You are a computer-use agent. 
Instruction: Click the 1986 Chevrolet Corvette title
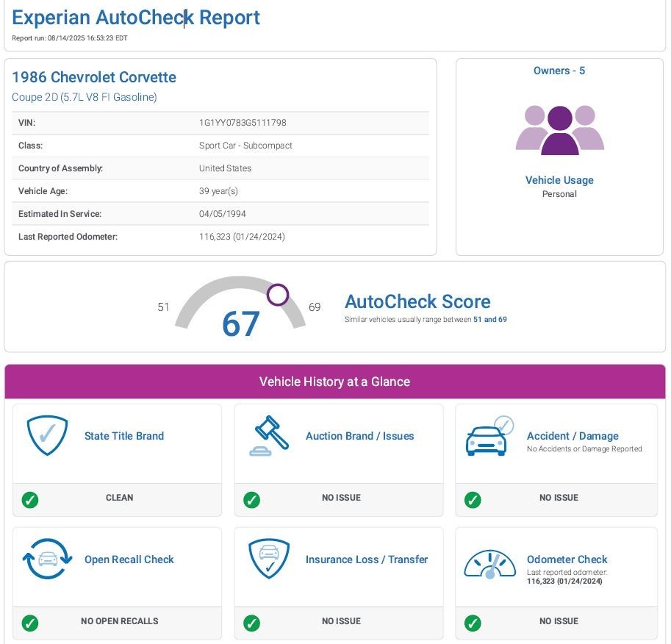pos(94,77)
